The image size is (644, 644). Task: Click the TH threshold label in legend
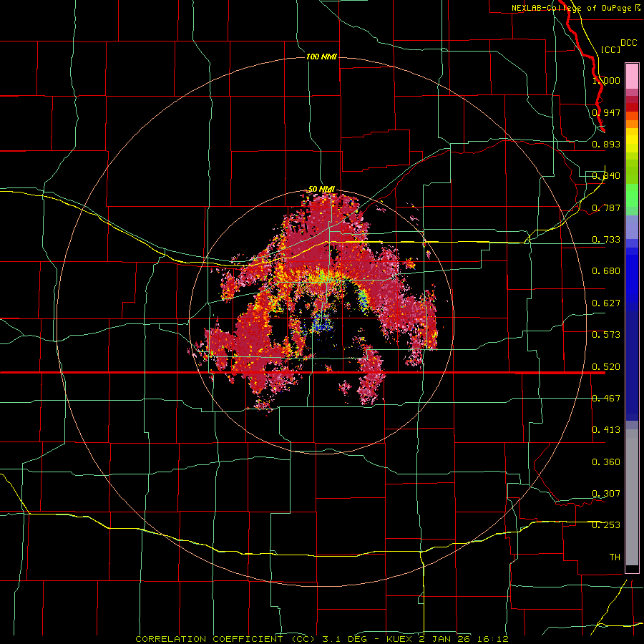tap(615, 557)
